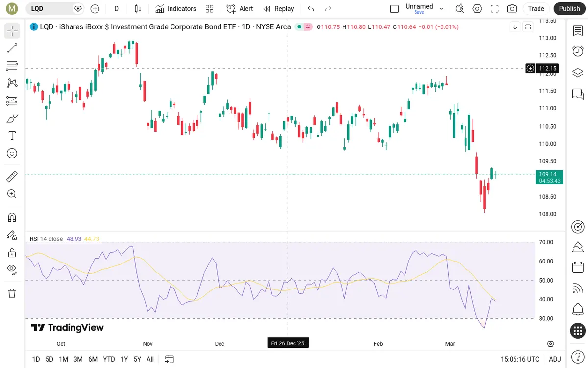The height and width of the screenshot is (368, 588).
Task: Open quick search icon
Action: (x=460, y=8)
